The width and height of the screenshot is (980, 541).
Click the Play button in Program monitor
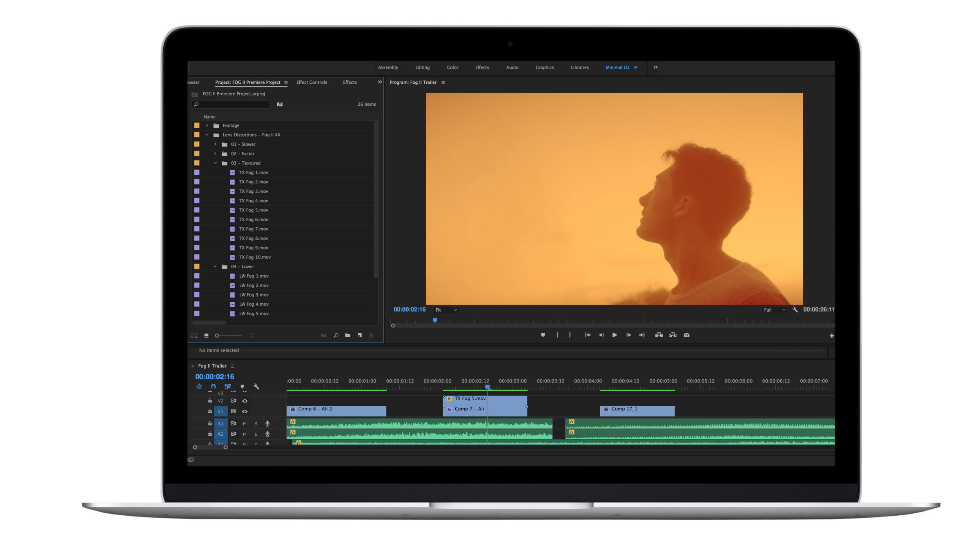click(x=615, y=335)
